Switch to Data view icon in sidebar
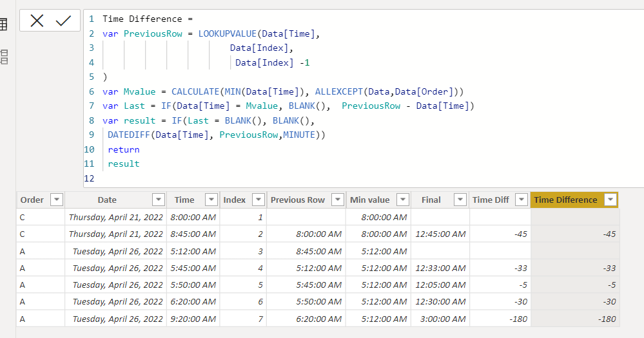644x338 pixels. tap(4, 24)
